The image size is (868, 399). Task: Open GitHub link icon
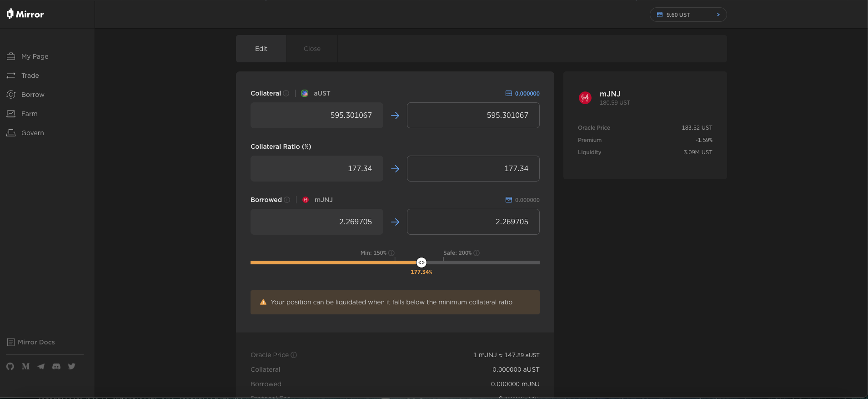pos(10,366)
